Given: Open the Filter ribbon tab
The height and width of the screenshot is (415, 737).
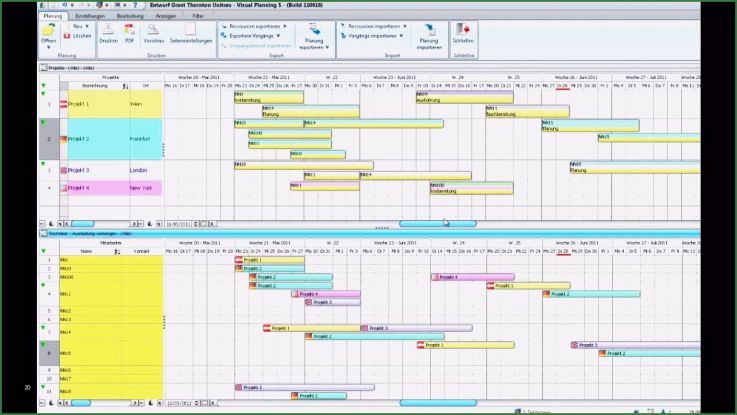Looking at the screenshot, I should [198, 16].
